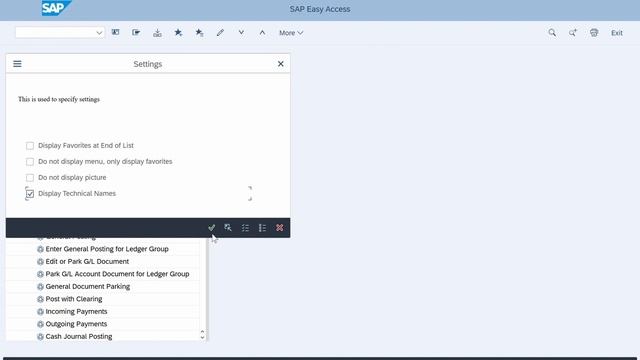Click transaction icon beside Cash Journal Posting

(x=40, y=337)
